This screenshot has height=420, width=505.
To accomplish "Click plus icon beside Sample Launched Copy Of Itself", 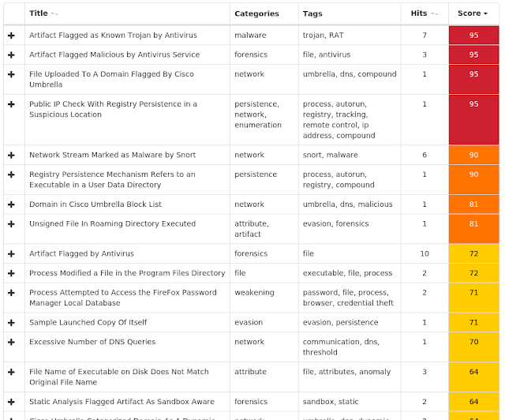I will click(11, 322).
